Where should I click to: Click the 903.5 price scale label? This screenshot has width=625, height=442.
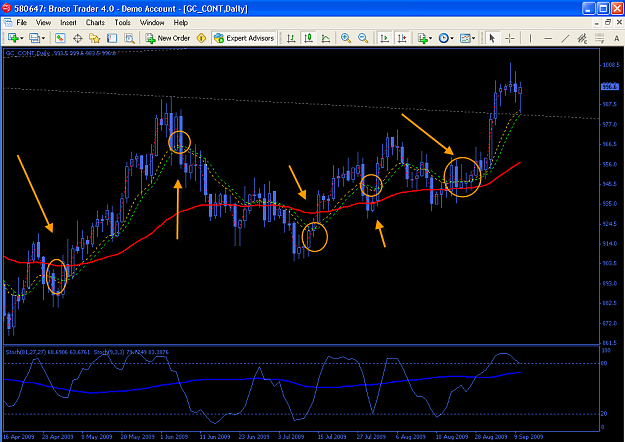pyautogui.click(x=610, y=263)
